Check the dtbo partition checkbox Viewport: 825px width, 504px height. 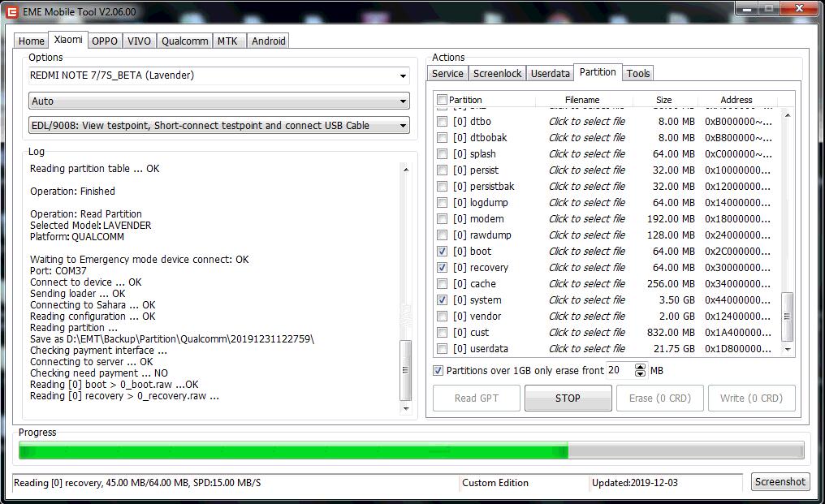pos(443,122)
